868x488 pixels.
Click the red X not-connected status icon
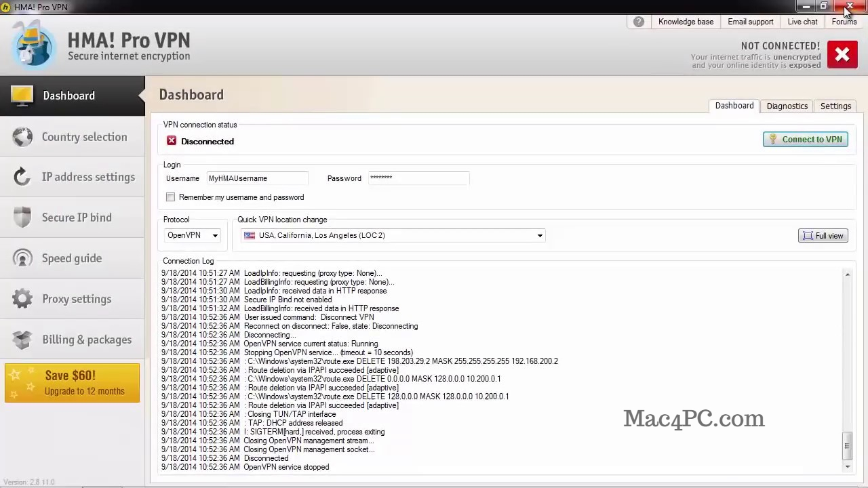[x=842, y=55]
